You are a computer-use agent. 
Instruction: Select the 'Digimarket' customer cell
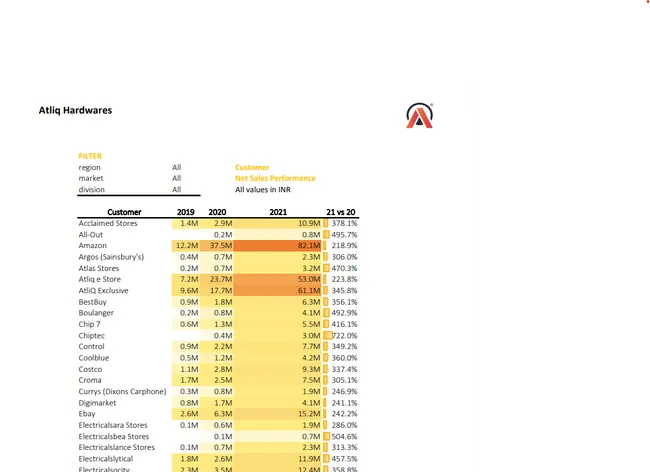pos(97,402)
